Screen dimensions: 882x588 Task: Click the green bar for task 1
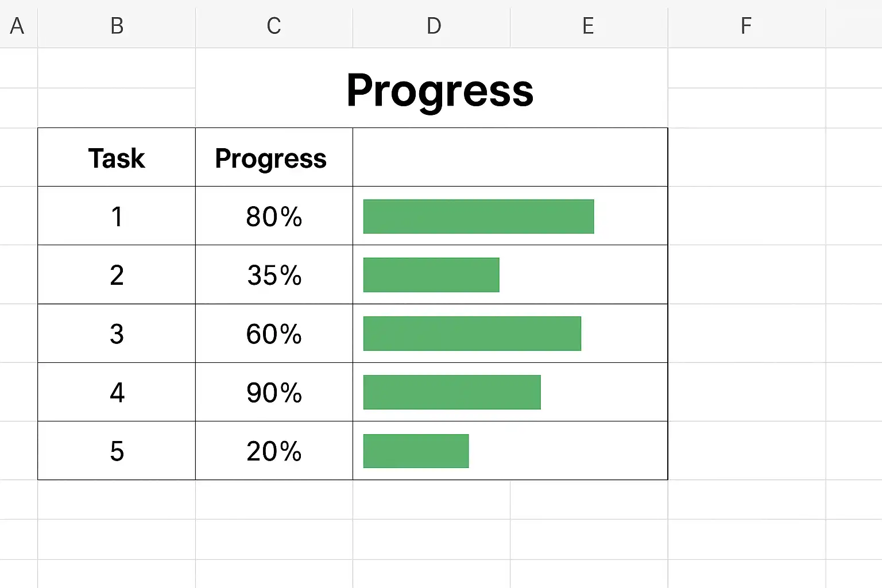478,216
